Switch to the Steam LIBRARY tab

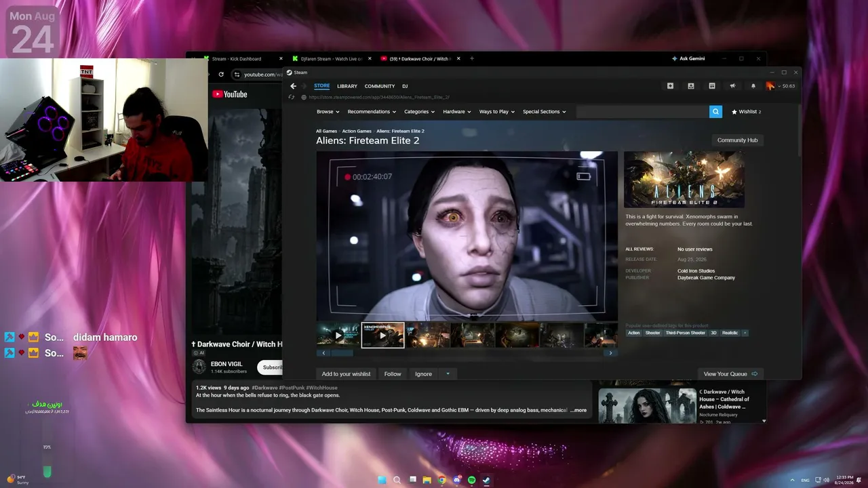point(347,86)
